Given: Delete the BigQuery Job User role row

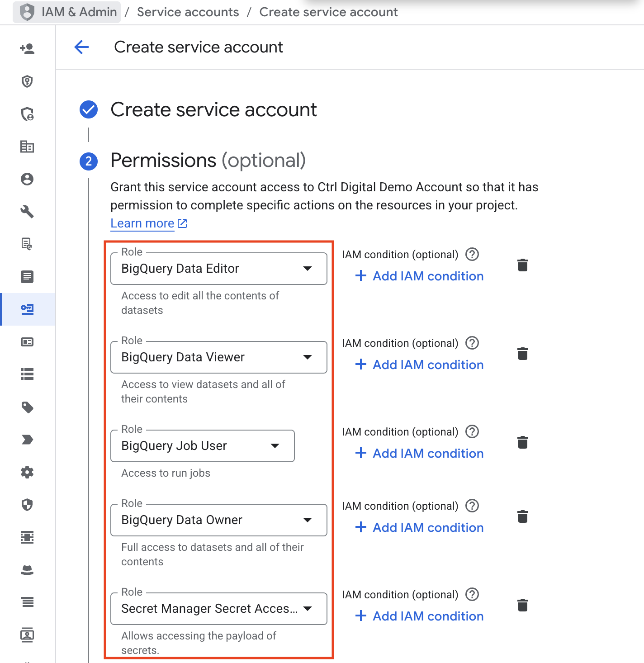Looking at the screenshot, I should click(x=523, y=442).
